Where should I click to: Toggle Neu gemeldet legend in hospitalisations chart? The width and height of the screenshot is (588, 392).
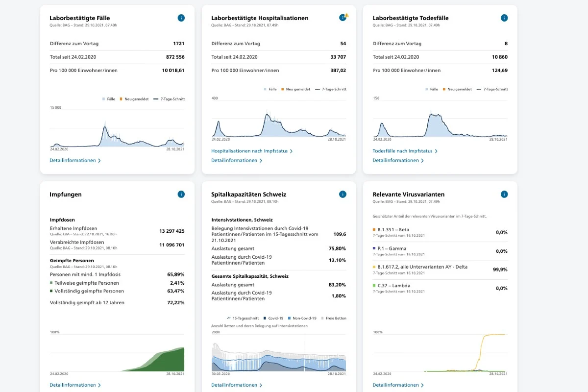[295, 89]
